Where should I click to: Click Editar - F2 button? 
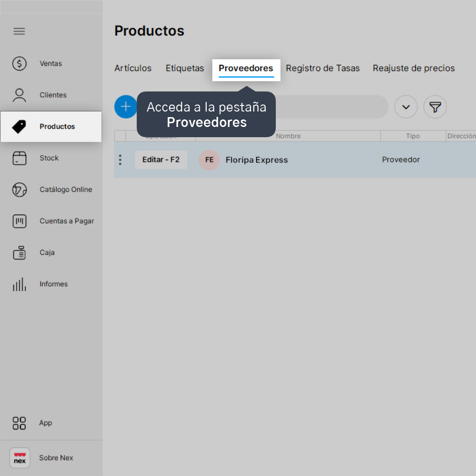click(161, 160)
